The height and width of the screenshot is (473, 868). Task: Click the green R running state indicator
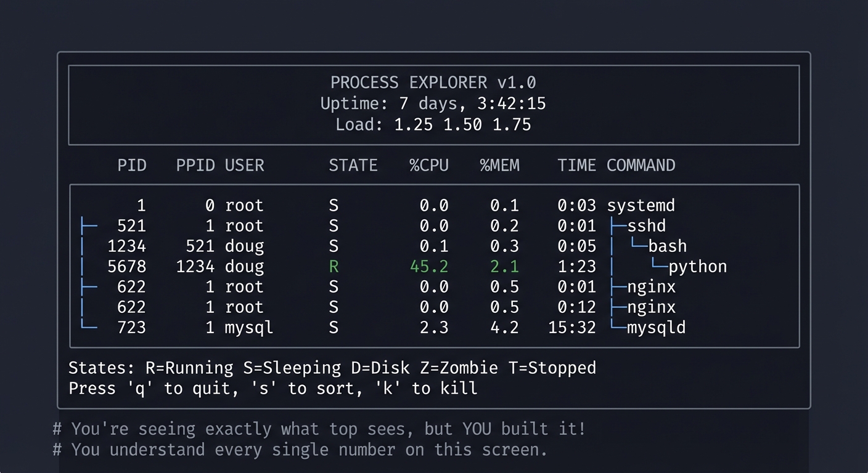pos(334,266)
